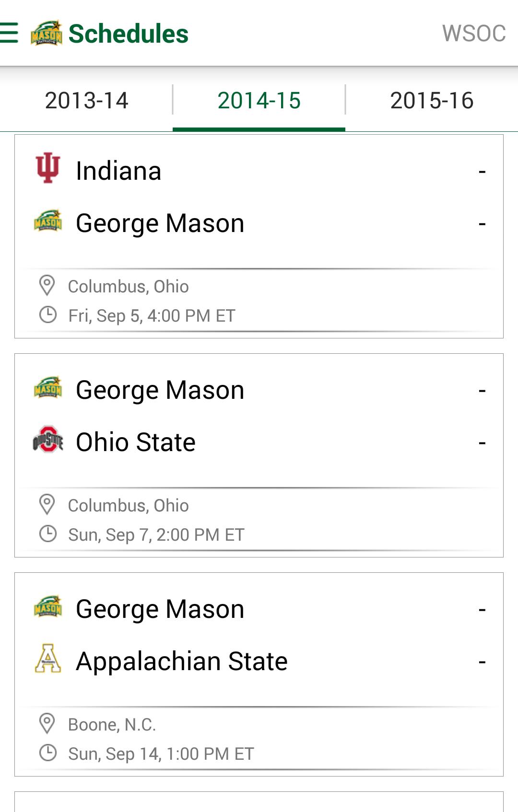
Task: Open the Indiana team name link
Action: [x=118, y=171]
